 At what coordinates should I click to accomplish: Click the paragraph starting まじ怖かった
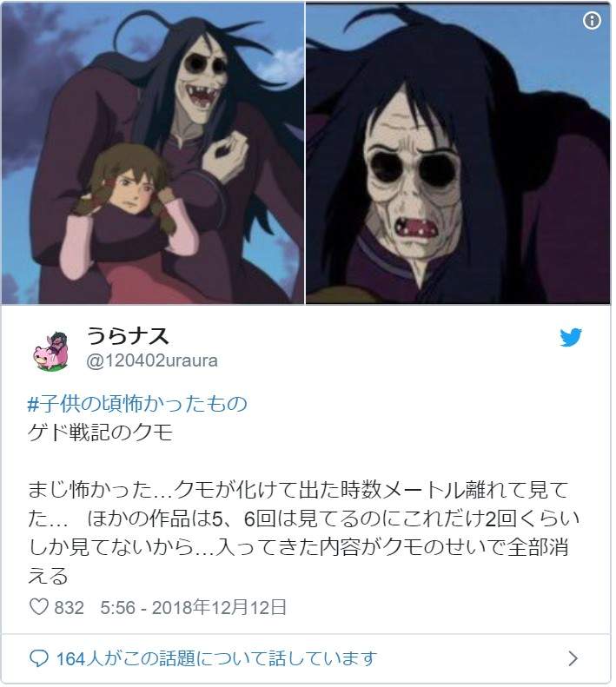303,532
